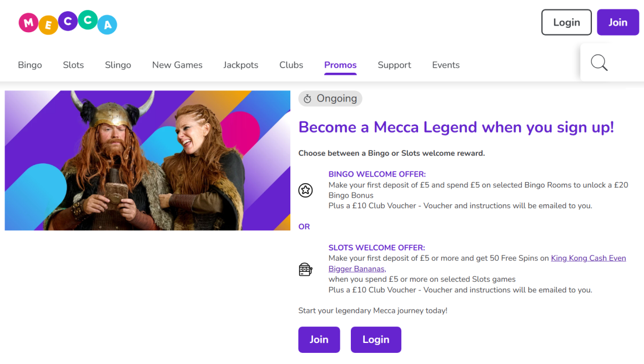This screenshot has width=644, height=364.
Task: Open the New Games section
Action: click(177, 65)
